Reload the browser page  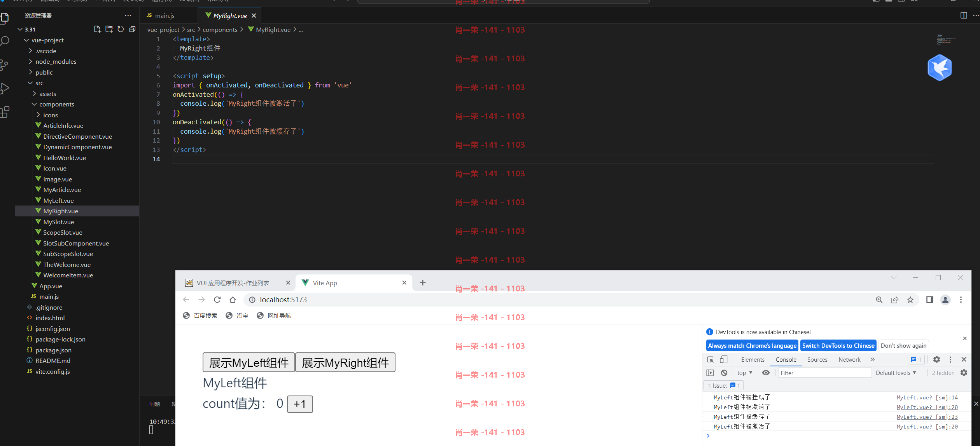pyautogui.click(x=217, y=300)
